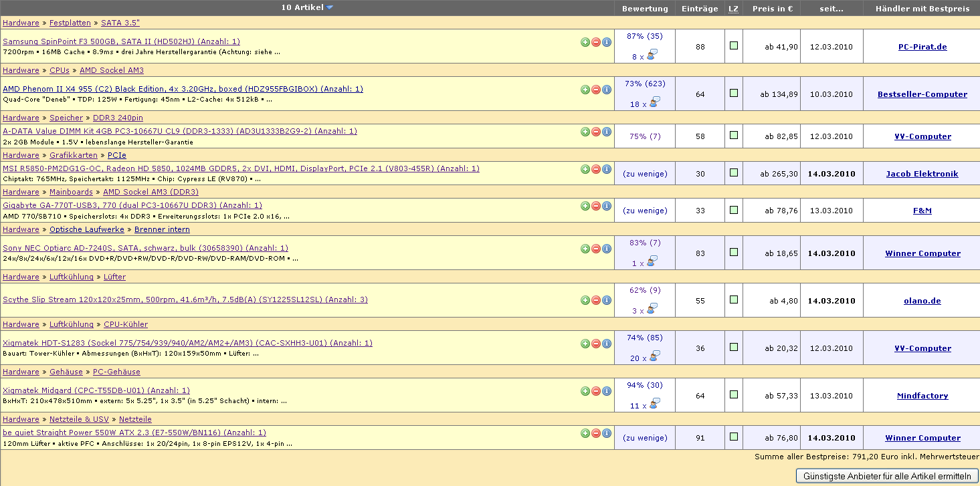The image size is (980, 486).
Task: Open the Netzteile & USV breadcrumb link
Action: (x=79, y=419)
